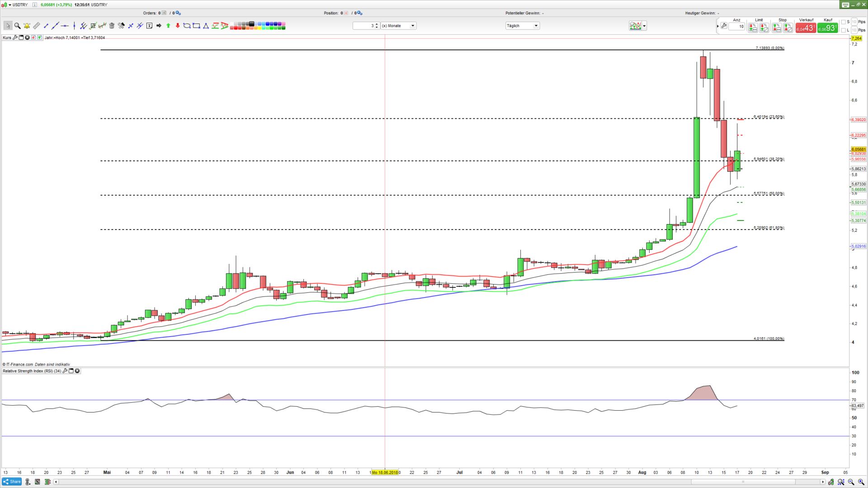The image size is (868, 488).
Task: Select the vertical line drawing tool
Action: 74,26
